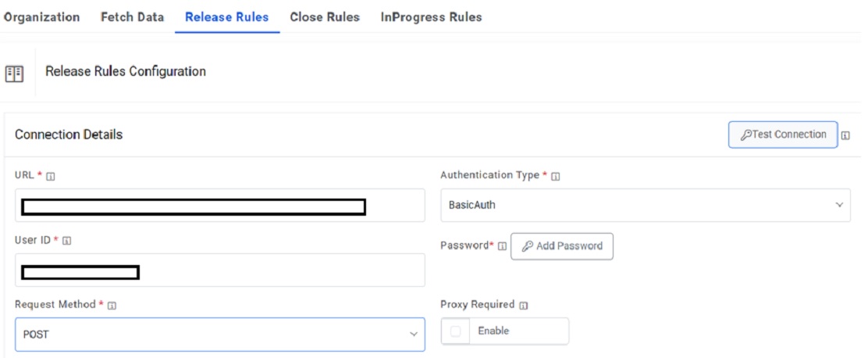Enable the Proxy Required checkbox

click(x=456, y=331)
